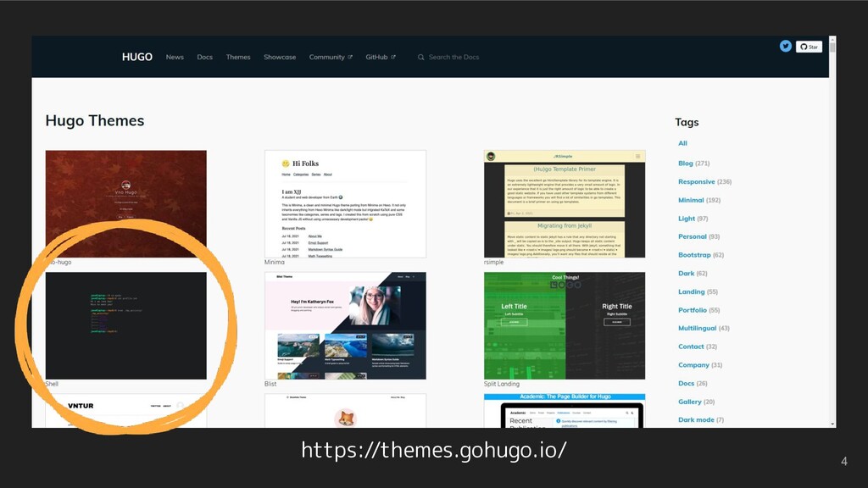Open the Shell theme thumbnail
The image size is (868, 488).
[x=125, y=325]
